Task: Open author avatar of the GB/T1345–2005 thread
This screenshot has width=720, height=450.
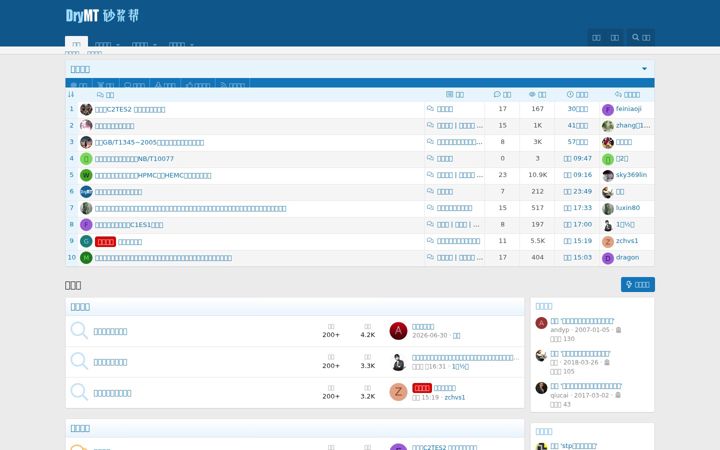Action: coord(86,142)
